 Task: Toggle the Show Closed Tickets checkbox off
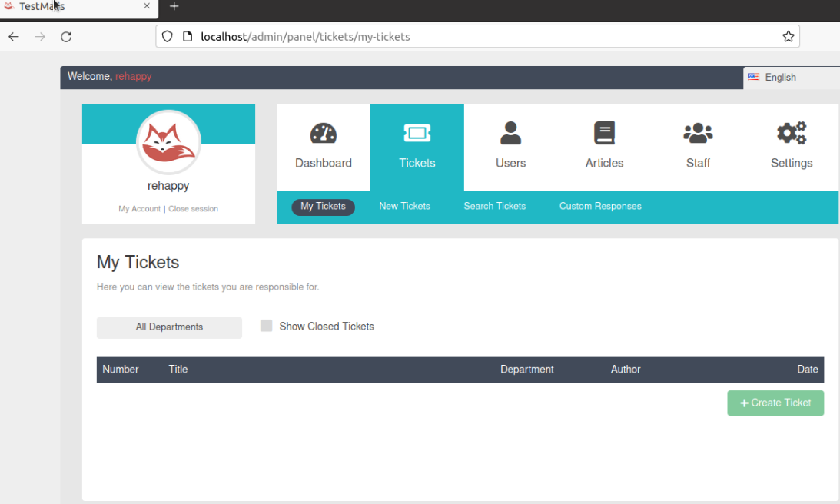click(266, 326)
